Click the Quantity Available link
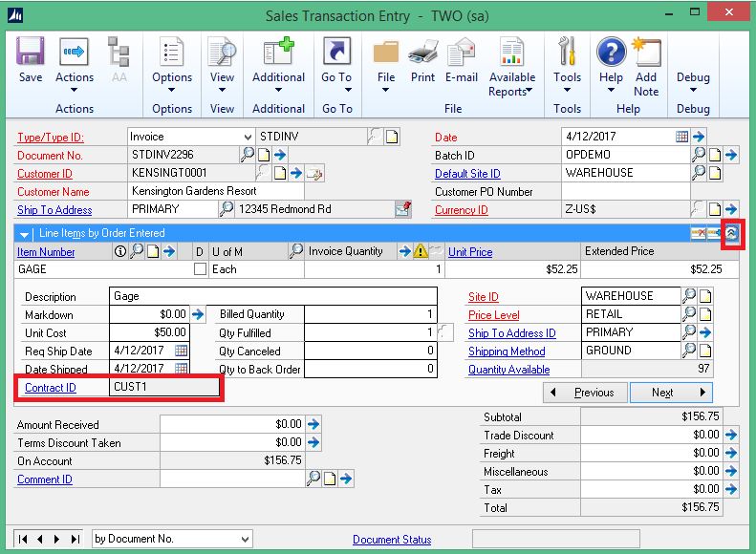This screenshot has height=554, width=756. pyautogui.click(x=508, y=370)
